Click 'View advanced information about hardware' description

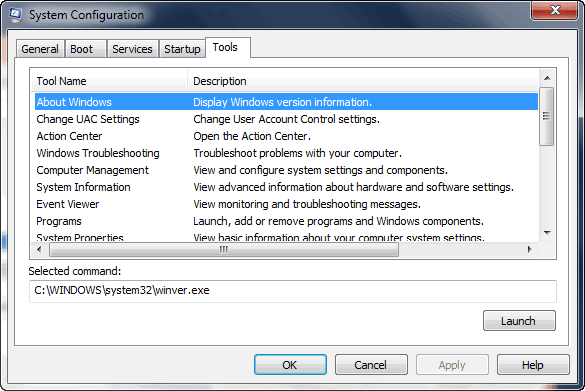coord(353,187)
